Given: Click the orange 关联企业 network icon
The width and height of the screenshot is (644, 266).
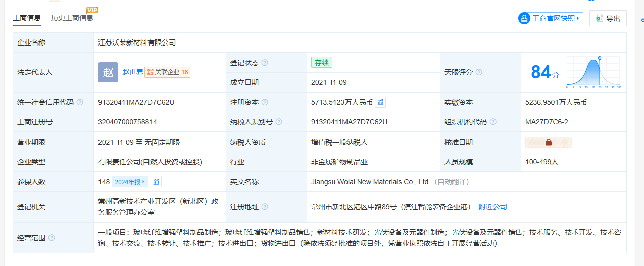Looking at the screenshot, I should (x=150, y=72).
